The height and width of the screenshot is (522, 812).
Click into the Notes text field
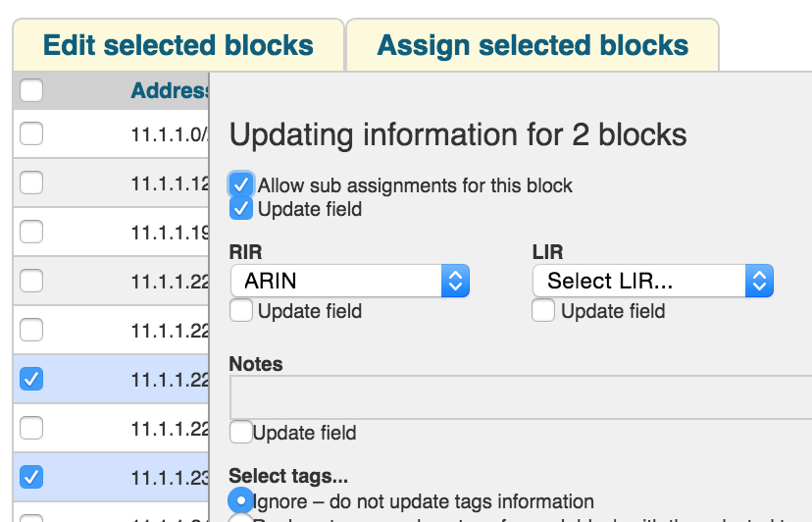(x=520, y=397)
